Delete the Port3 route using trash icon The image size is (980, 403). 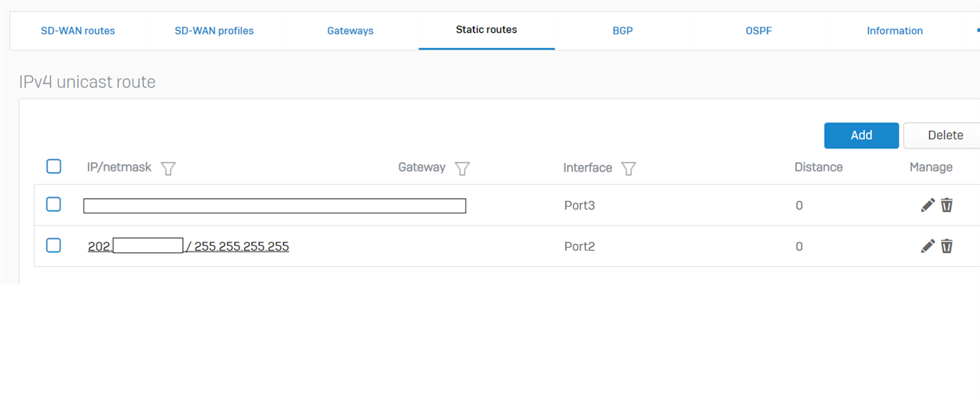coord(947,205)
